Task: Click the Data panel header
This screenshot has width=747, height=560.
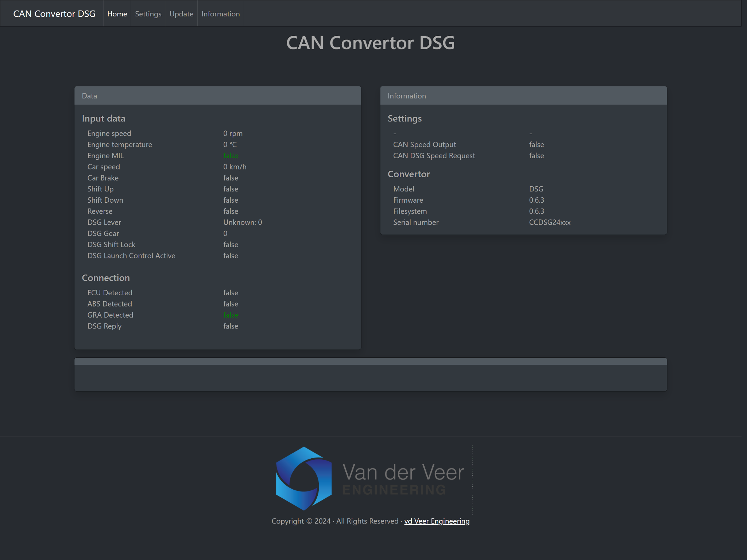Action: tap(218, 96)
